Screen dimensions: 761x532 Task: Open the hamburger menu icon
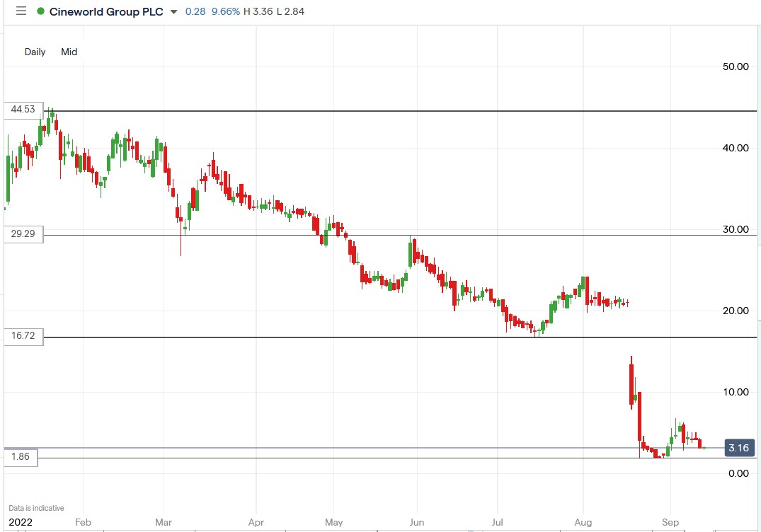pos(21,11)
